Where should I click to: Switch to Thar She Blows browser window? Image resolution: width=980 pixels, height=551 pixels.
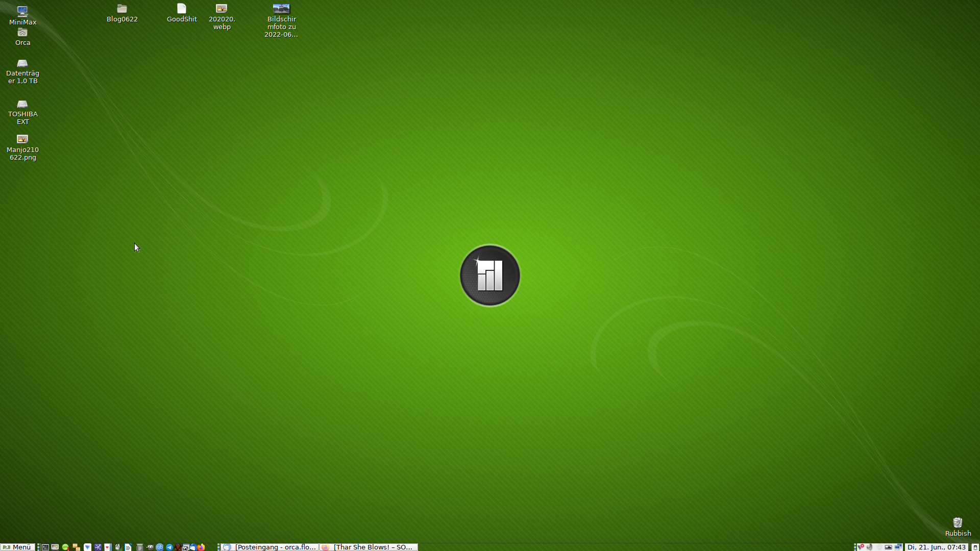[369, 547]
